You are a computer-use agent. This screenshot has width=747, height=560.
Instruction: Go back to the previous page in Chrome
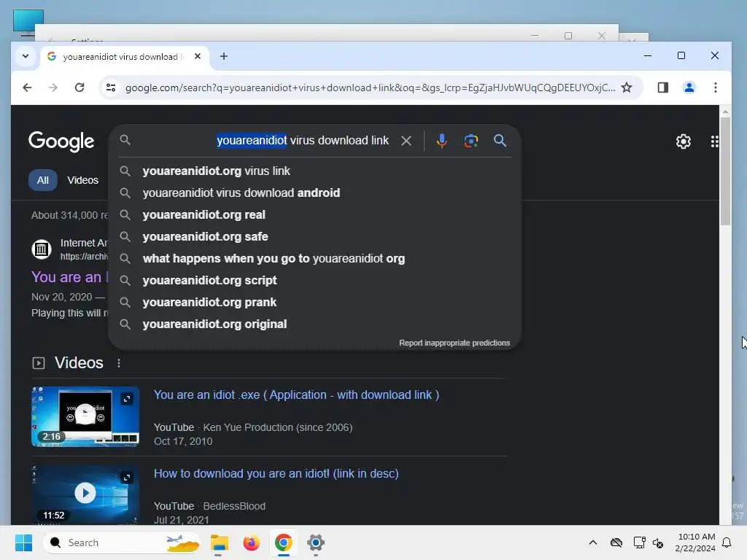point(27,87)
